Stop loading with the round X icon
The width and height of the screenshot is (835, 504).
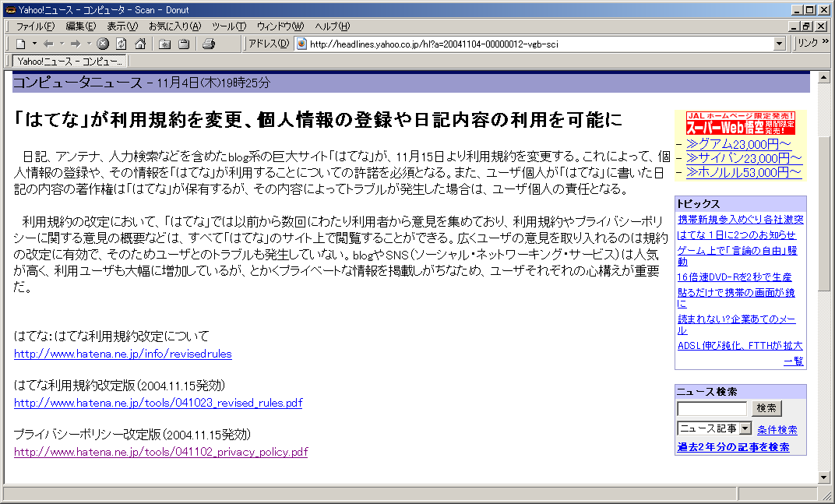click(x=103, y=44)
